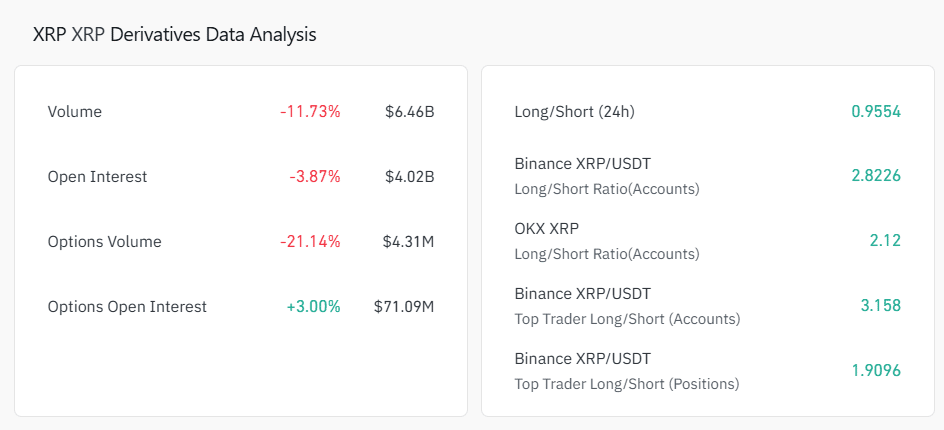Select the Top Trader Long/Short (Accounts) subtitle
This screenshot has height=430, width=944.
[x=627, y=319]
